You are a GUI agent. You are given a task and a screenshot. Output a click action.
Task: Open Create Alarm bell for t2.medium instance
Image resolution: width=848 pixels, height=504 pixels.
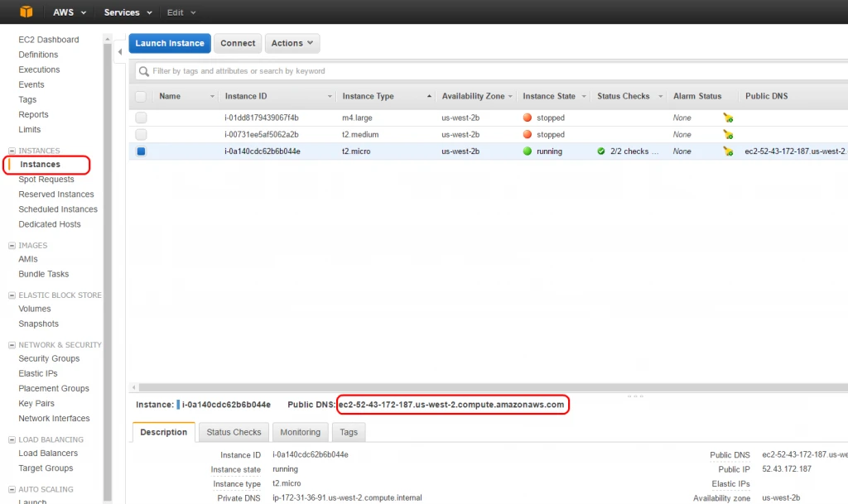[728, 134]
